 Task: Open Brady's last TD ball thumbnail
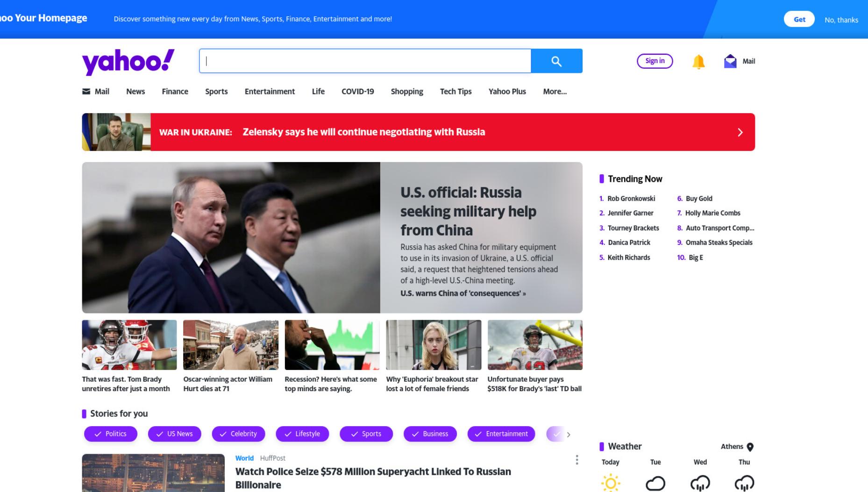(x=535, y=345)
